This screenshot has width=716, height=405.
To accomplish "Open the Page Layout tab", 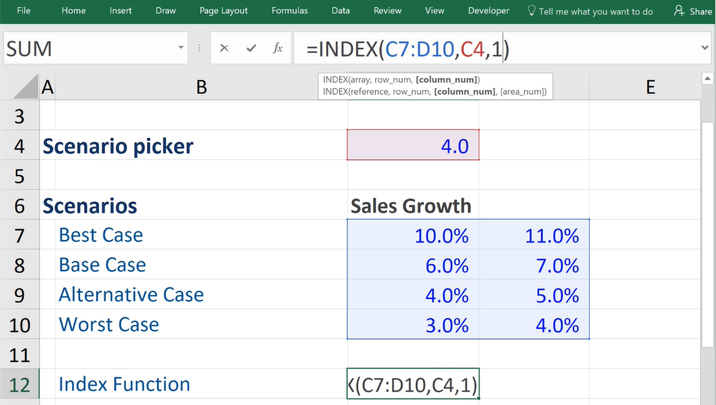I will click(223, 11).
